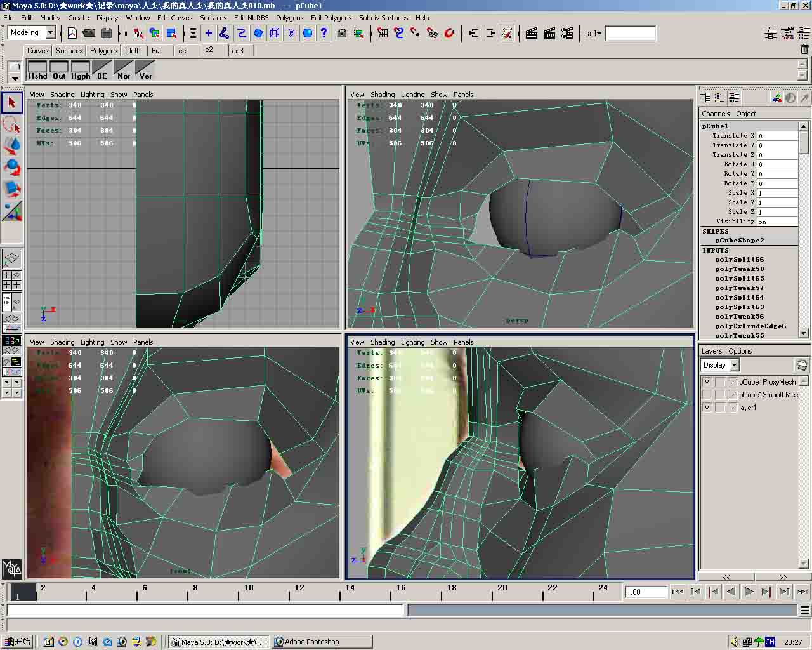Select the arrow Select tool
This screenshot has height=650, width=812.
pyautogui.click(x=12, y=102)
